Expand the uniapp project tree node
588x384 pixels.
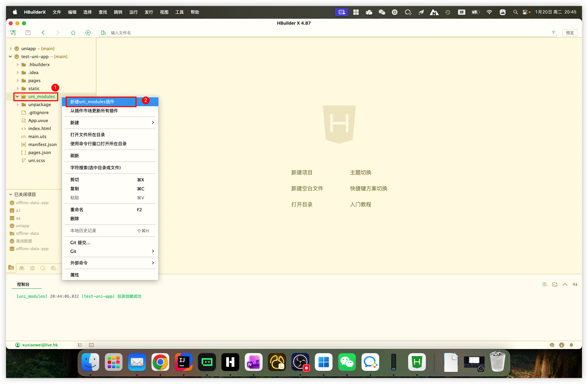coord(11,49)
